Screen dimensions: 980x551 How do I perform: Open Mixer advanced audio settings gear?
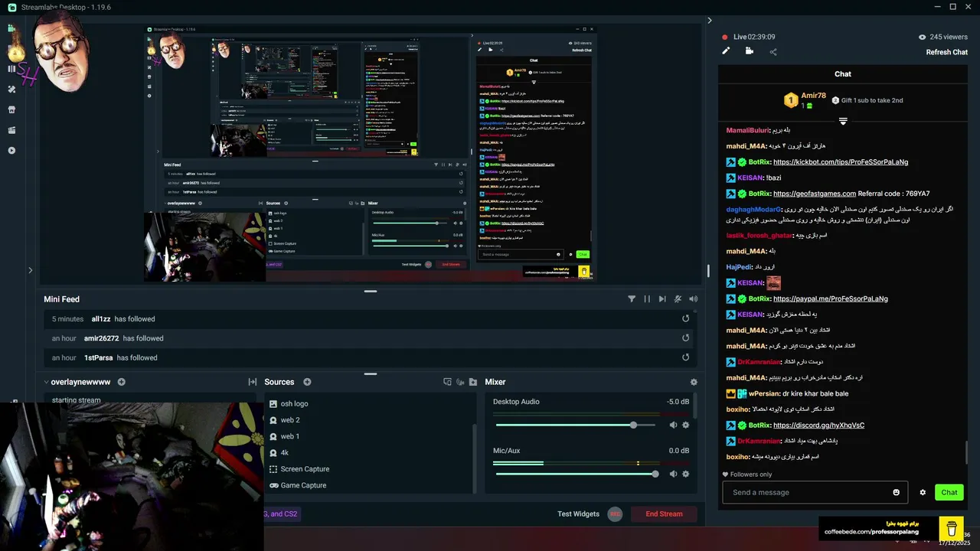point(694,382)
